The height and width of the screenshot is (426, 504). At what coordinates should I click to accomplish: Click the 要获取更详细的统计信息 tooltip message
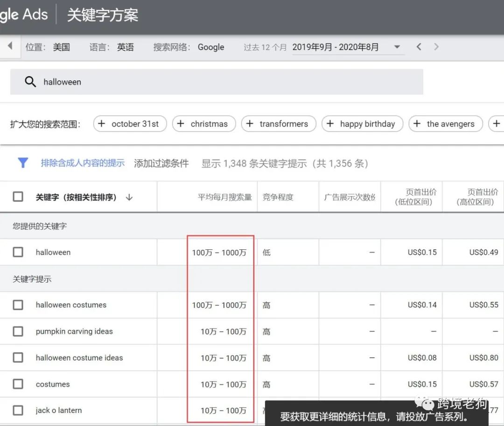click(374, 417)
